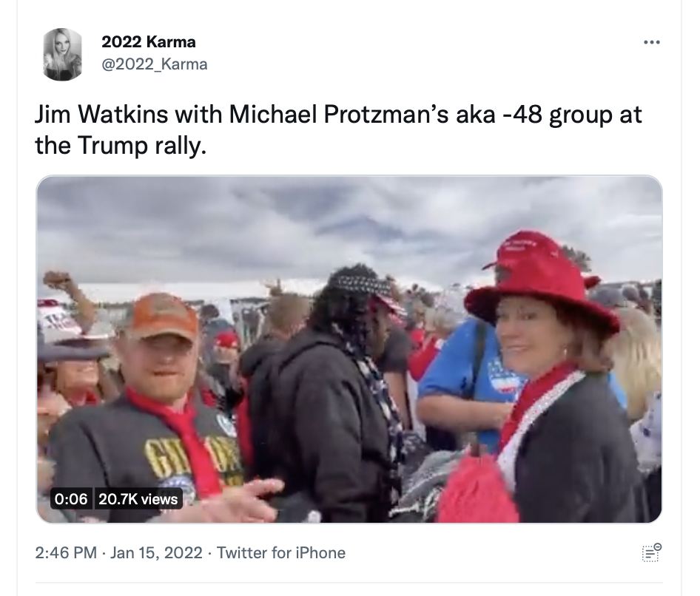Click the 20.7K views counter
Screen dimensions: 700x596
pyautogui.click(x=138, y=498)
